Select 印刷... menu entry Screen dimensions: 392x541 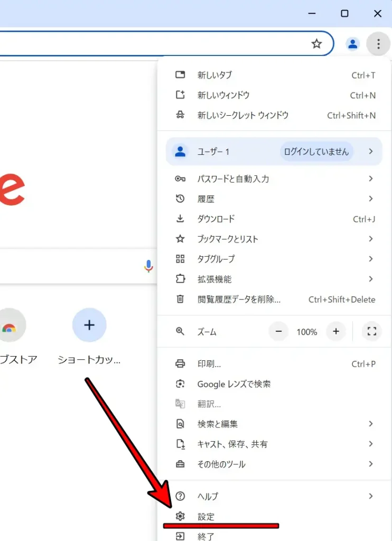pyautogui.click(x=274, y=364)
